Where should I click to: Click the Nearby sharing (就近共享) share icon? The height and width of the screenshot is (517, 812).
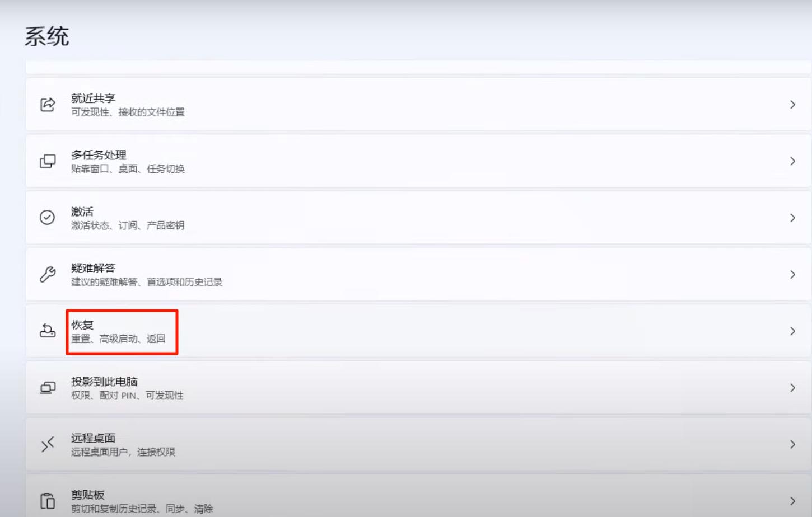[x=48, y=105]
